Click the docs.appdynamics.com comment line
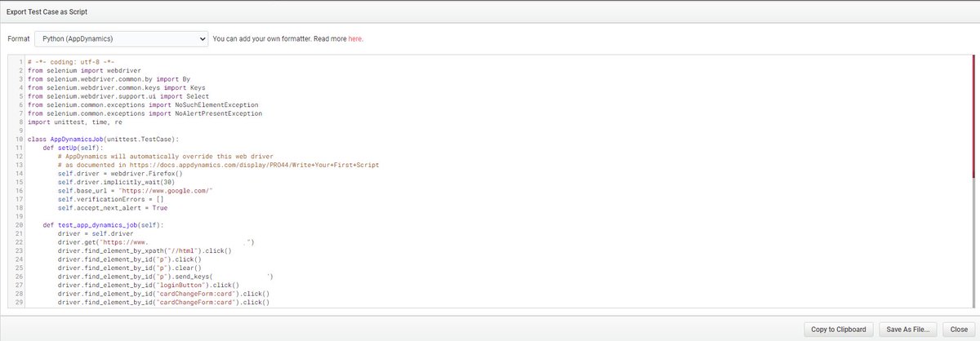This screenshot has width=980, height=341. tap(219, 164)
